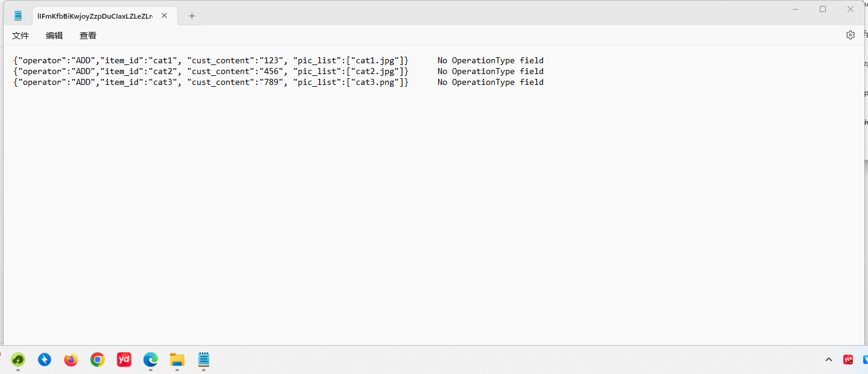The image size is (868, 374).
Task: Maximize the Notepad window
Action: (x=823, y=9)
